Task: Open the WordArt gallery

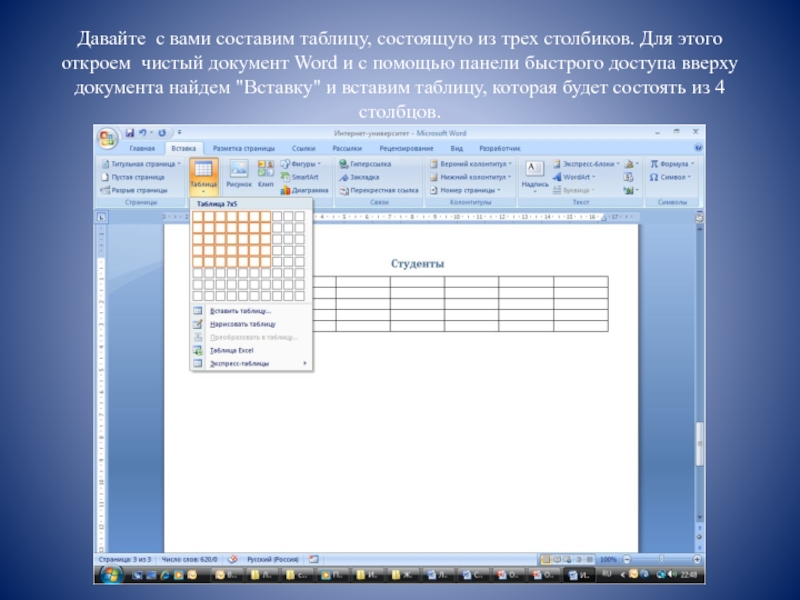Action: pos(574,177)
